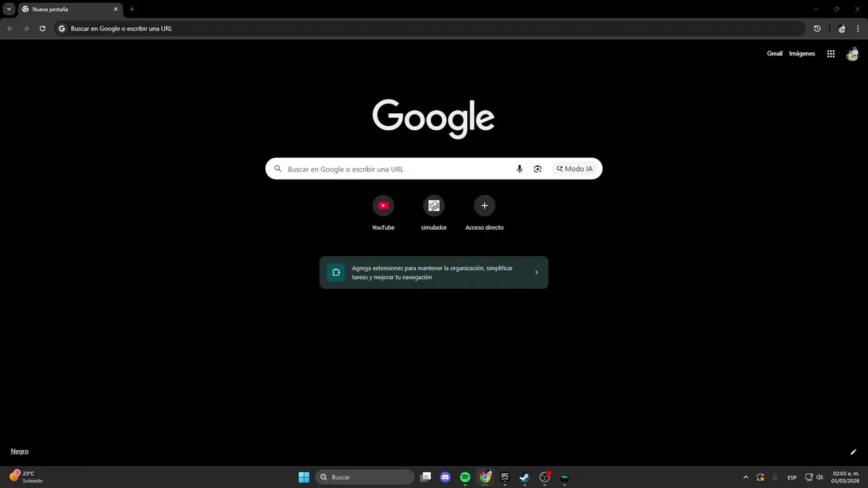Click the voice search microphone icon
868x488 pixels.
click(519, 169)
